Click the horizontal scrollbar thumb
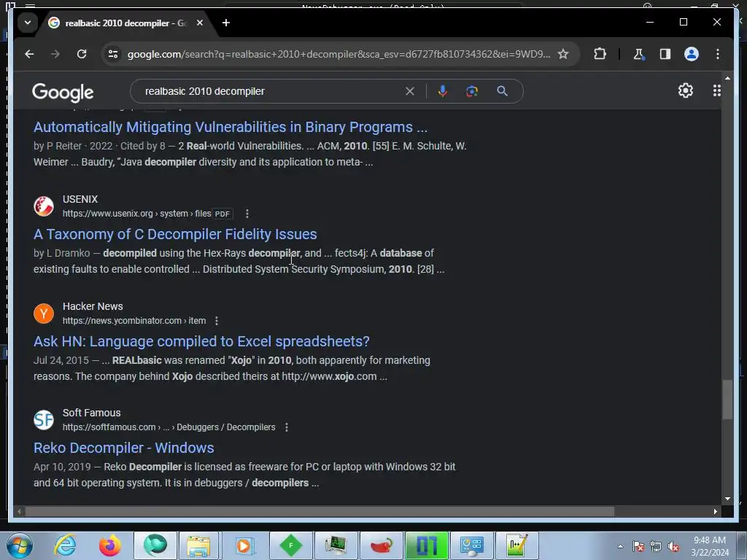The width and height of the screenshot is (747, 560). 320,511
